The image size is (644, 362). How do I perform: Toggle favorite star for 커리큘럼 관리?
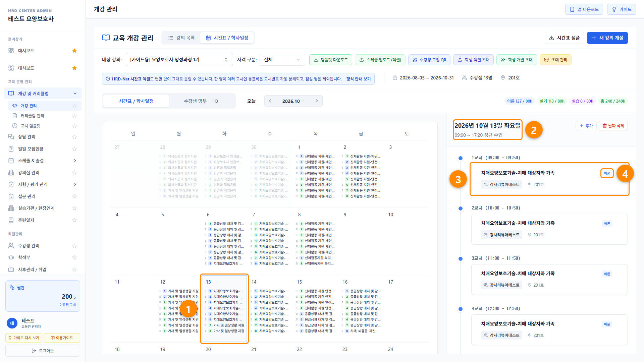point(74,116)
